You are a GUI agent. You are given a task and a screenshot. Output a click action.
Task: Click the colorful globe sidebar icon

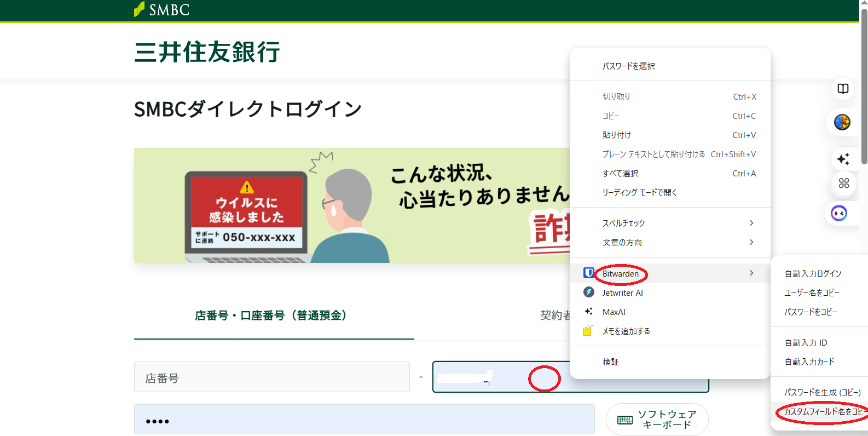(842, 122)
